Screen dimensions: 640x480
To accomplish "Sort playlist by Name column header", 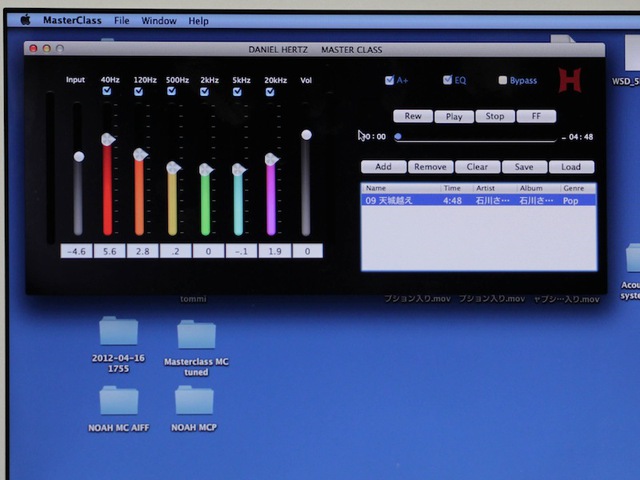I will click(401, 188).
